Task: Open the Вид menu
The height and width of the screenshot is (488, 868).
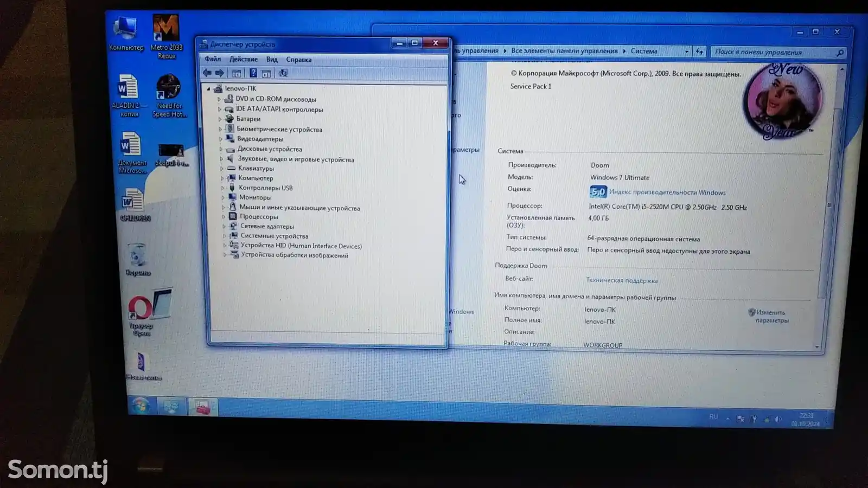Action: (x=272, y=60)
